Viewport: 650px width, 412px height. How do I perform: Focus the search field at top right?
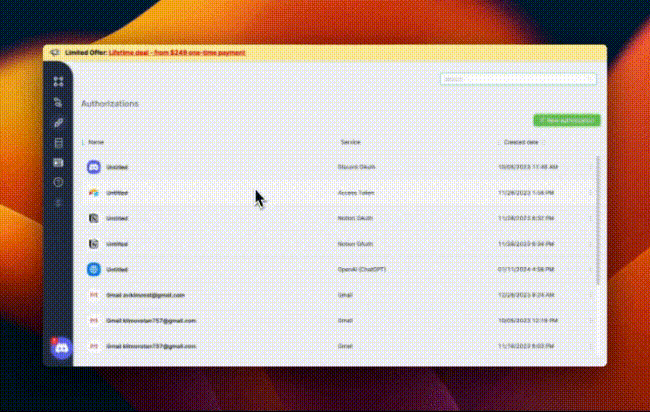pos(518,79)
